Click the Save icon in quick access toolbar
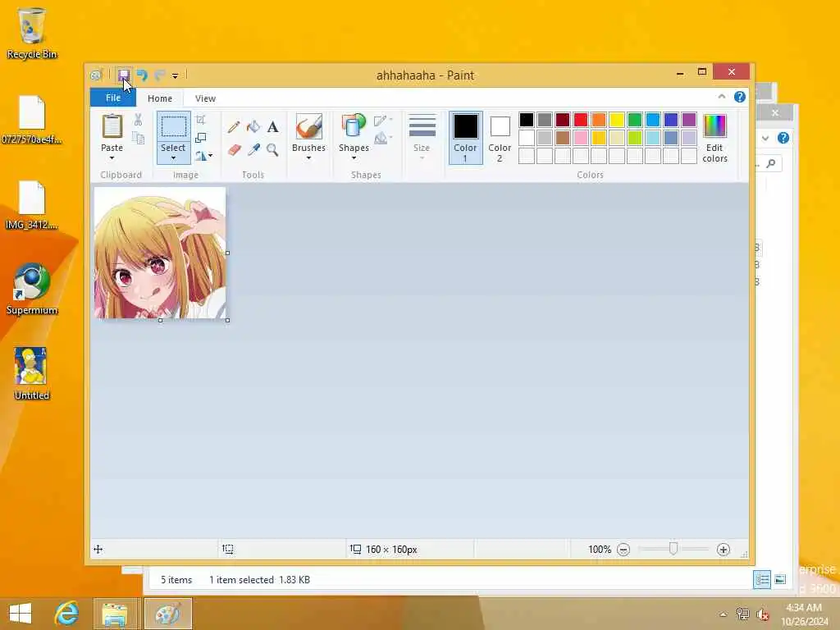Screen dimensions: 840x630 (124, 75)
